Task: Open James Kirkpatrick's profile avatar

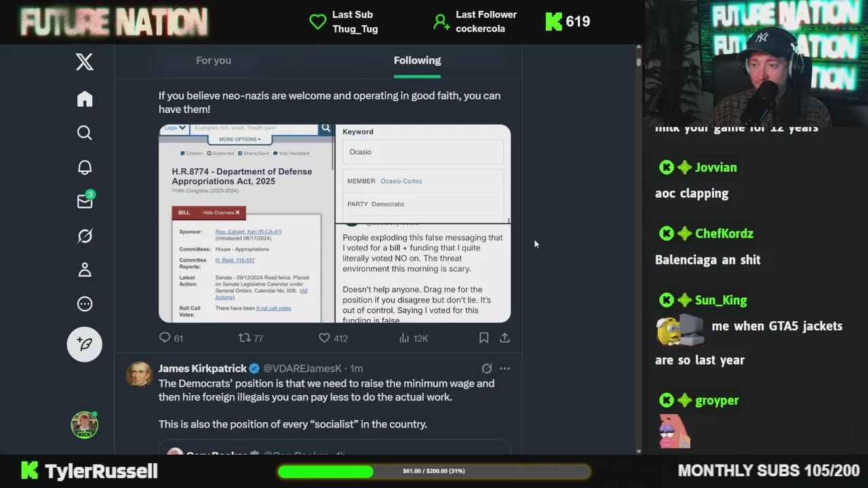Action: pos(139,375)
